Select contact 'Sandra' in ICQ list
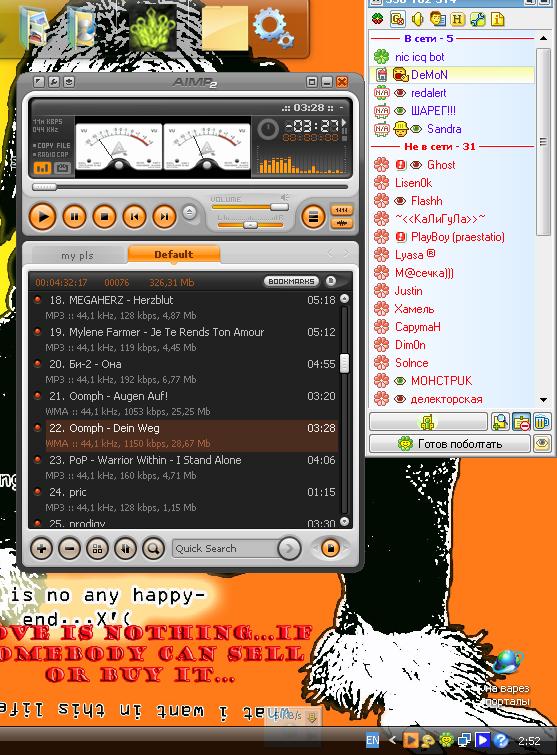 (x=453, y=129)
